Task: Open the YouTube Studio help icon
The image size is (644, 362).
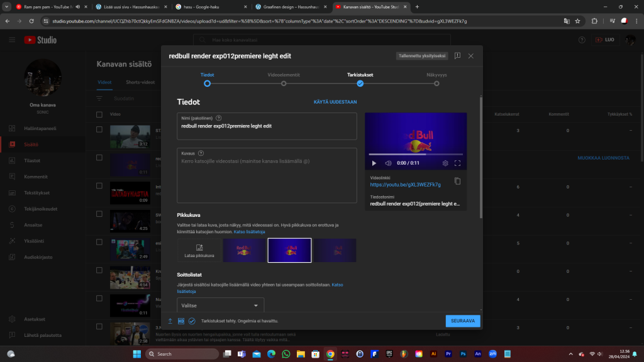Action: coord(582,40)
